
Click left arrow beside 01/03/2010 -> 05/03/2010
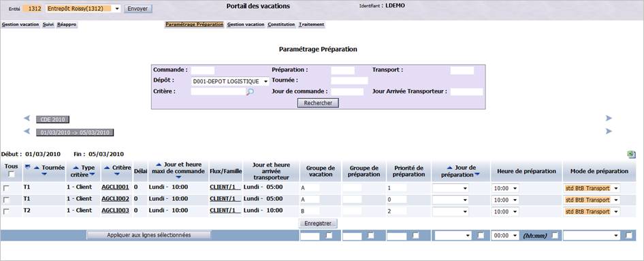pos(27,132)
